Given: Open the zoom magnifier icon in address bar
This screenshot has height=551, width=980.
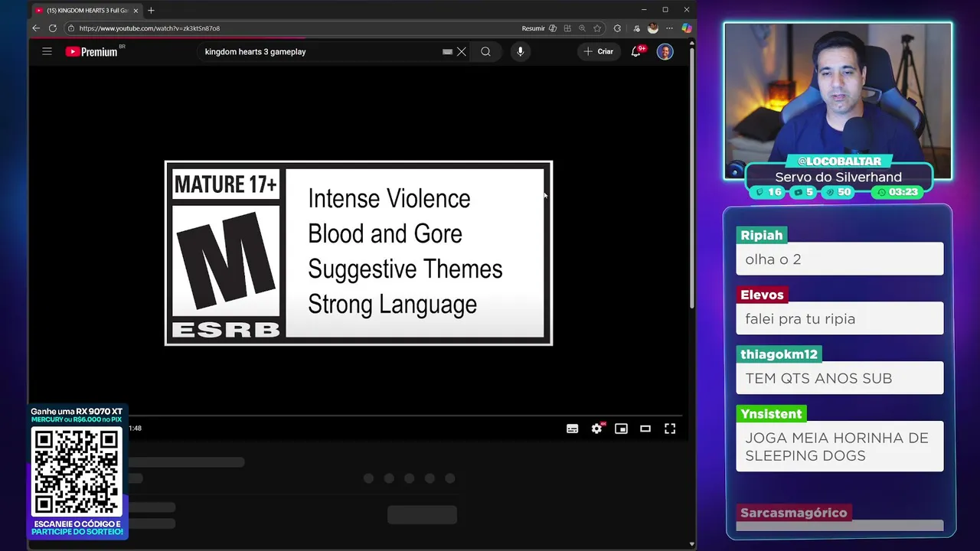Looking at the screenshot, I should pos(582,28).
